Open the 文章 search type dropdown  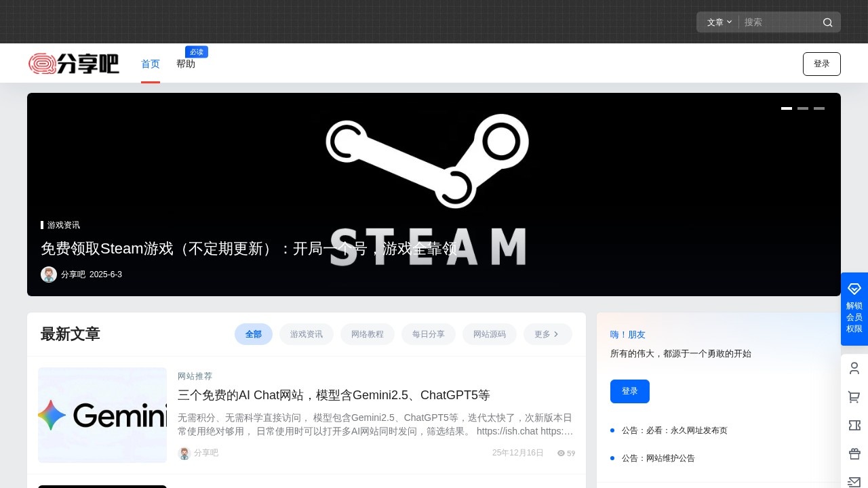tap(717, 22)
